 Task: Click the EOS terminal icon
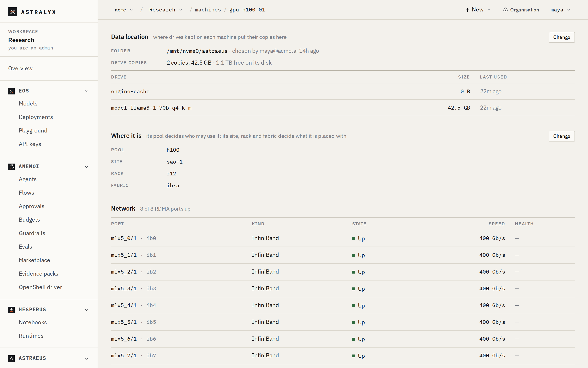point(11,91)
